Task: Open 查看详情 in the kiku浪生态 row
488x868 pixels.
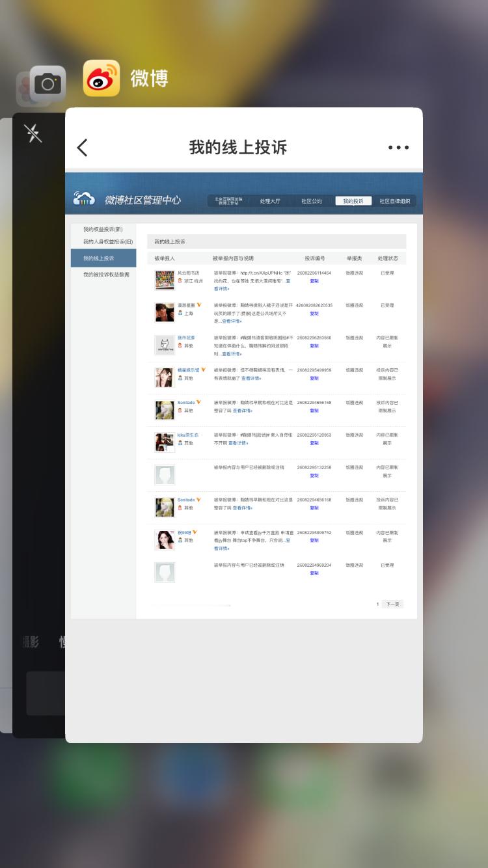Action: pos(238,443)
